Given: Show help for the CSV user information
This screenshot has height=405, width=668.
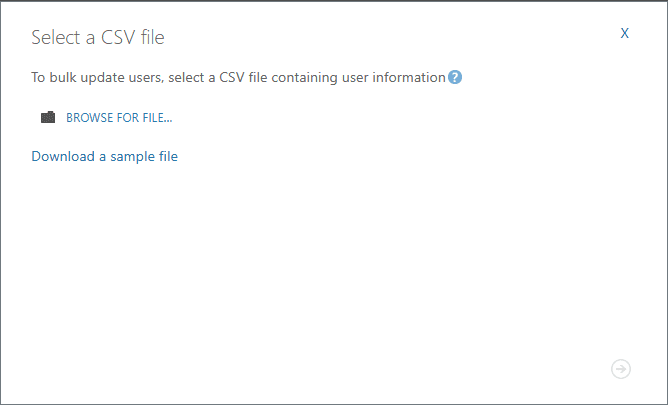Looking at the screenshot, I should pos(455,77).
